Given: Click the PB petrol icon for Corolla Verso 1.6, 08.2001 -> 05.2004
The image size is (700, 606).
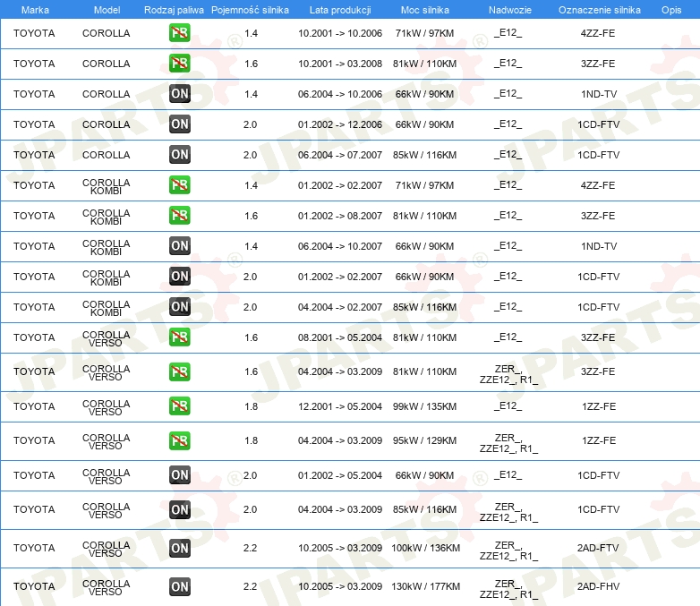Looking at the screenshot, I should (x=179, y=337).
